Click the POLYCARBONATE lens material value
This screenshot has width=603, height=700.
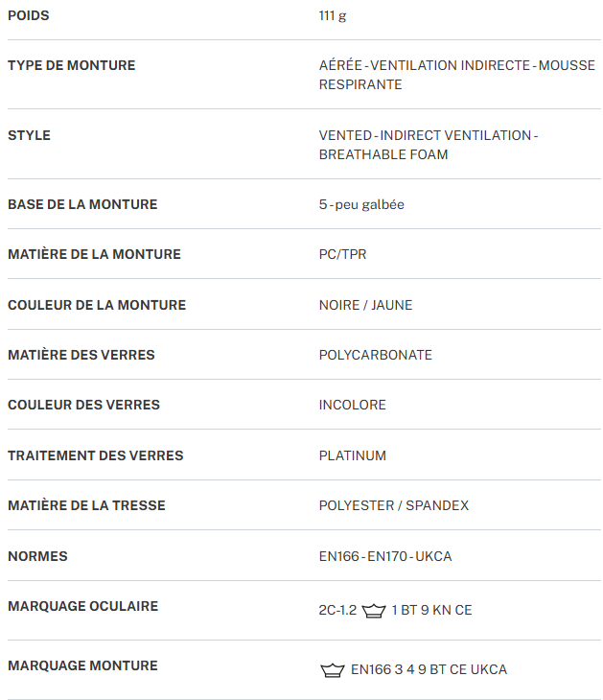click(x=375, y=355)
